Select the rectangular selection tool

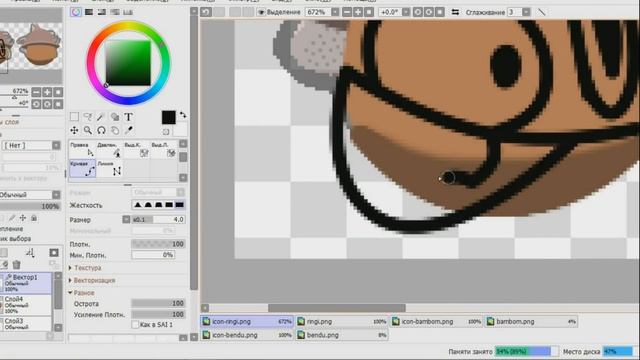click(74, 117)
